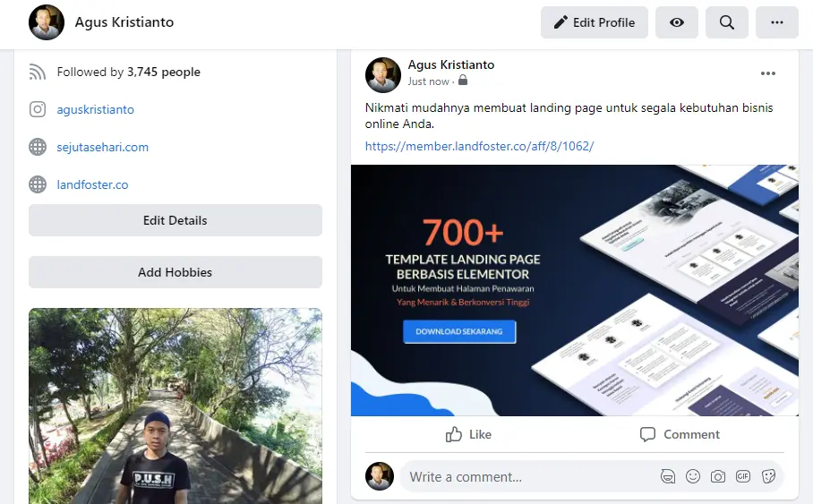Insert an emoji in the comment
The image size is (813, 504).
point(693,476)
